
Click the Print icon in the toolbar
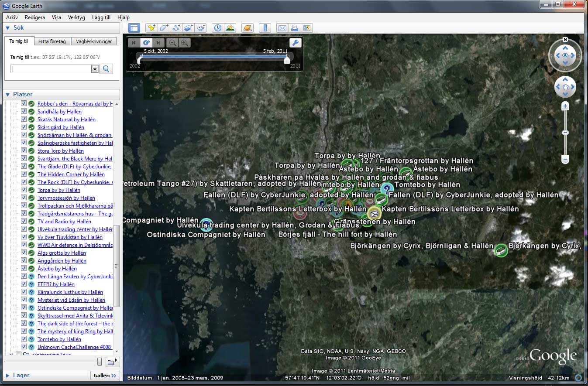295,28
